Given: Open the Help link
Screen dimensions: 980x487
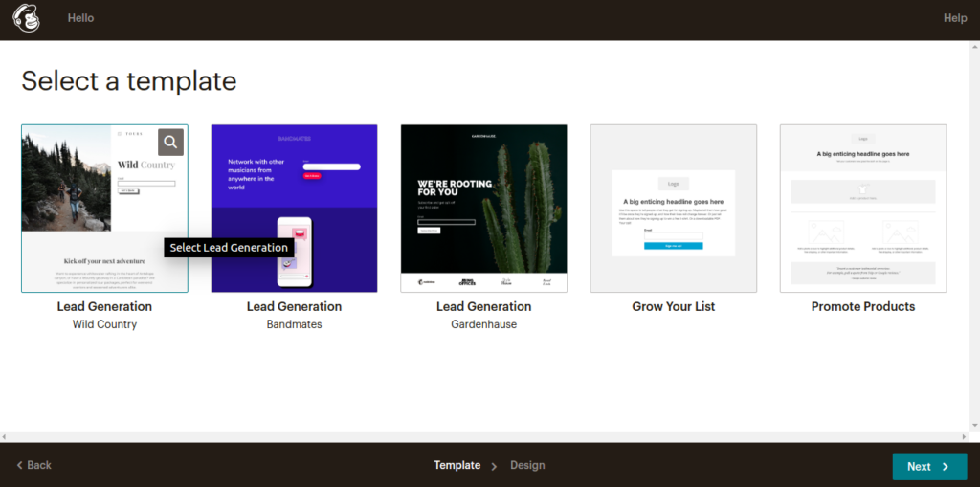Looking at the screenshot, I should 955,18.
